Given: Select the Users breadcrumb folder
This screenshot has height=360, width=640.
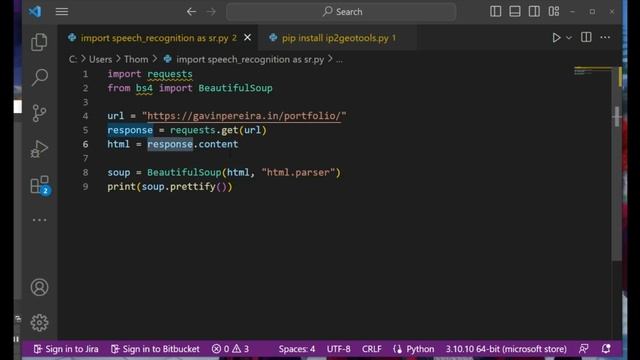Looking at the screenshot, I should (100, 60).
